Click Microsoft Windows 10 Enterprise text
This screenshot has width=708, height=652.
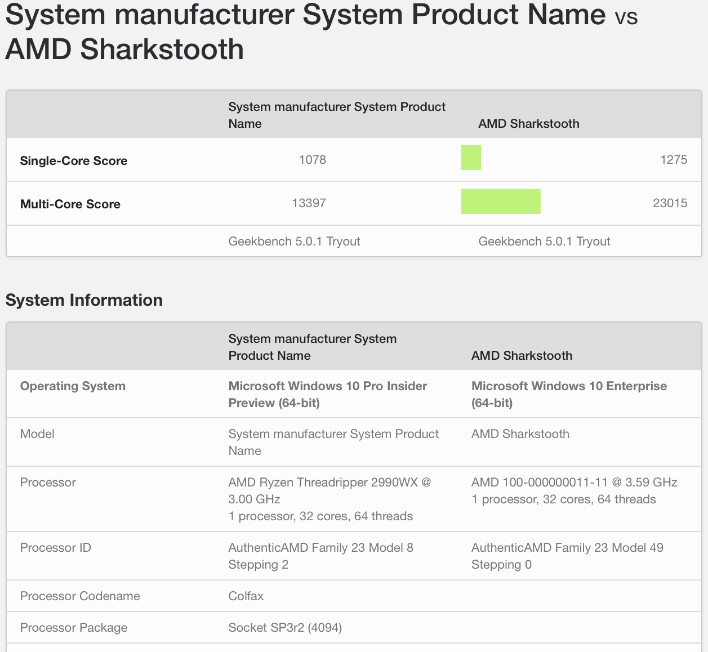(568, 394)
